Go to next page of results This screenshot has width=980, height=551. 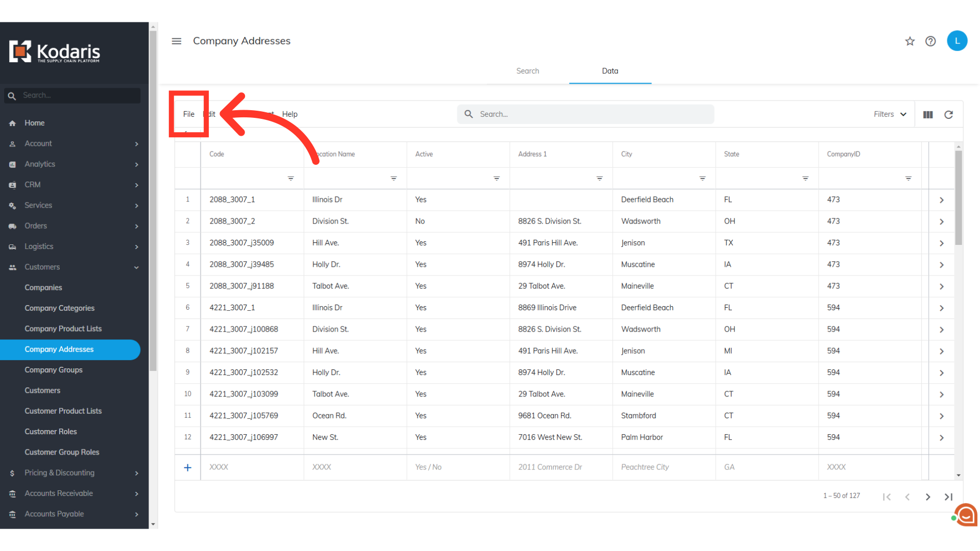point(928,497)
